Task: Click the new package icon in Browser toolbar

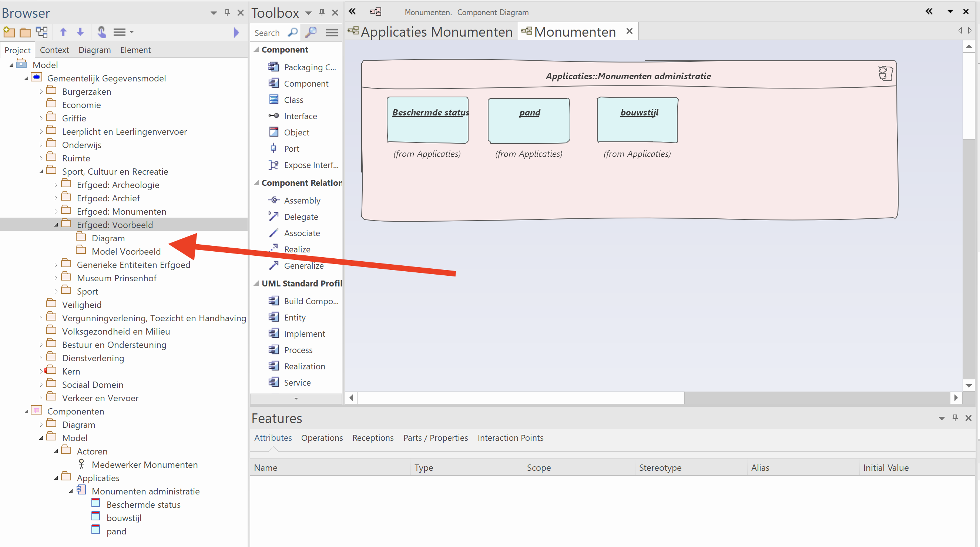Action: pyautogui.click(x=9, y=32)
